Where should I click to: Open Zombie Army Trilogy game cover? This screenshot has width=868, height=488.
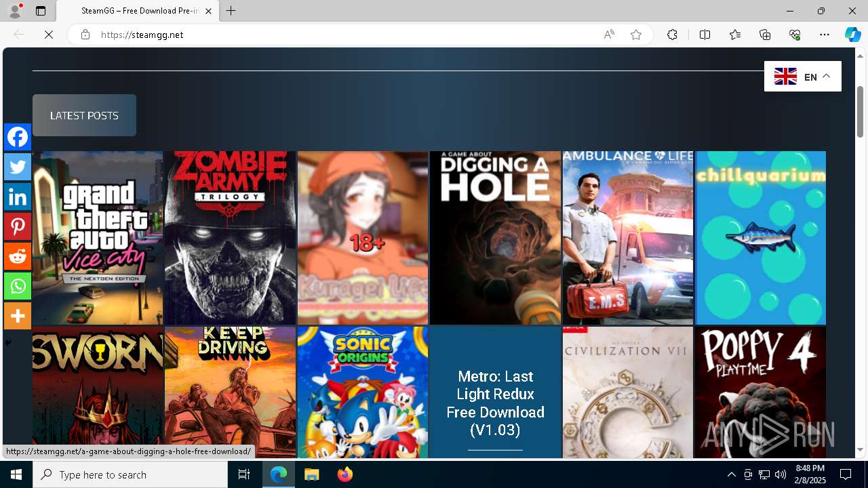pyautogui.click(x=230, y=238)
